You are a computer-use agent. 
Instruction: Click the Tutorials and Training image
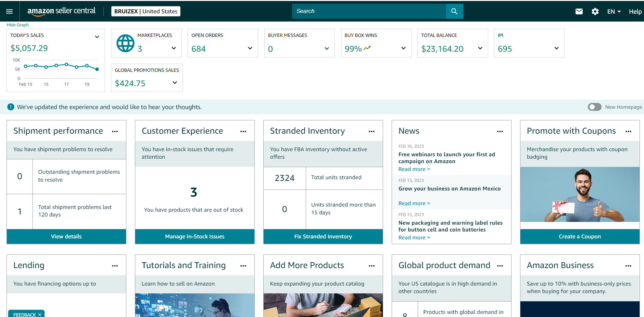195,305
